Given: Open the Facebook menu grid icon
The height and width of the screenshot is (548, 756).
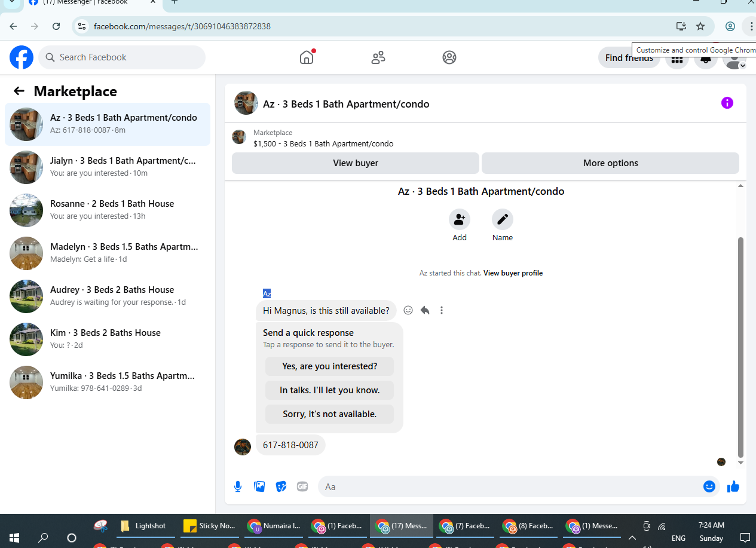Looking at the screenshot, I should 677,58.
